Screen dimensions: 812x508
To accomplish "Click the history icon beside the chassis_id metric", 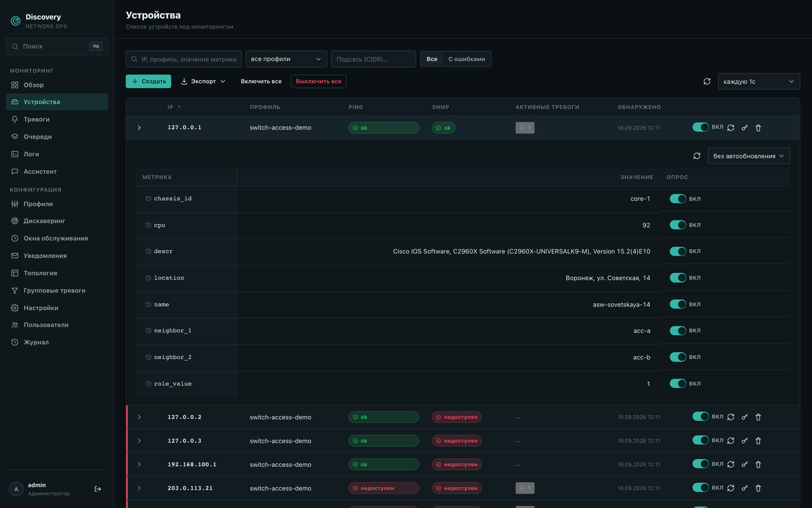I will coord(148,199).
